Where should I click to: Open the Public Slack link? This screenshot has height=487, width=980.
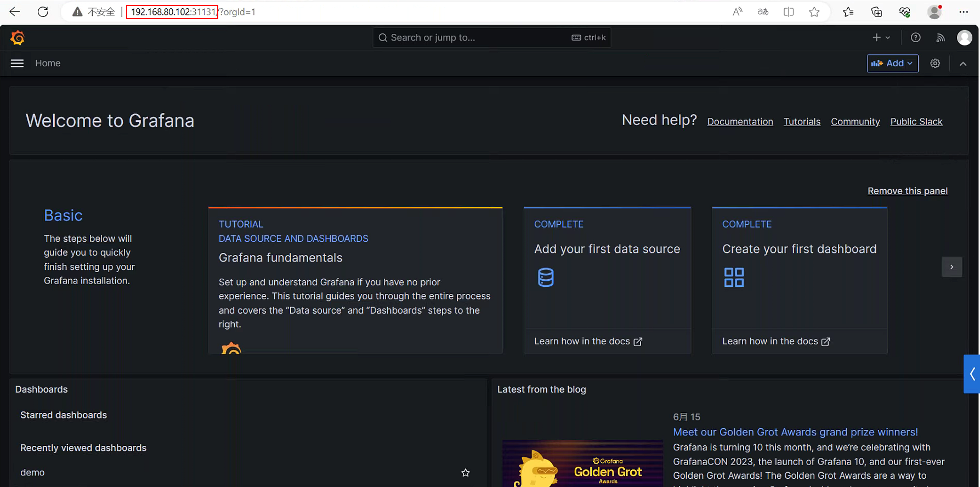(x=916, y=122)
